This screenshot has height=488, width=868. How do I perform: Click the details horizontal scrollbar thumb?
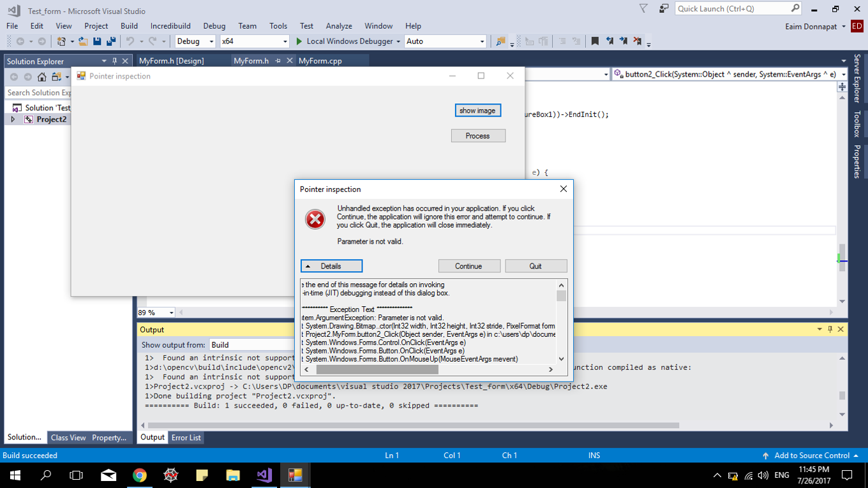[x=377, y=369]
